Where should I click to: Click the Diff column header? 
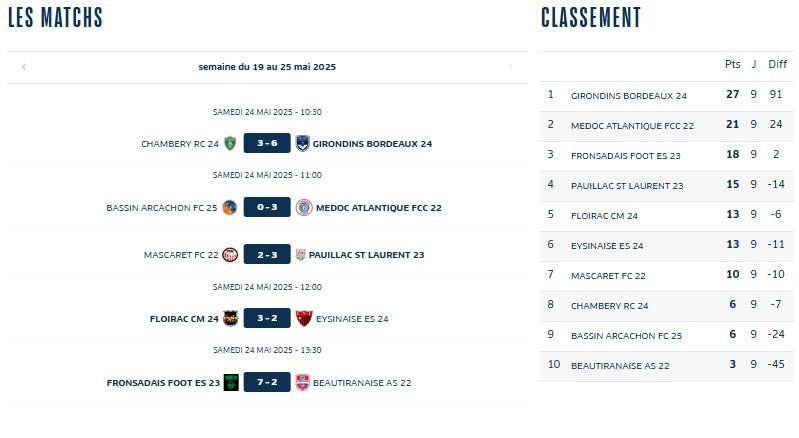(778, 64)
